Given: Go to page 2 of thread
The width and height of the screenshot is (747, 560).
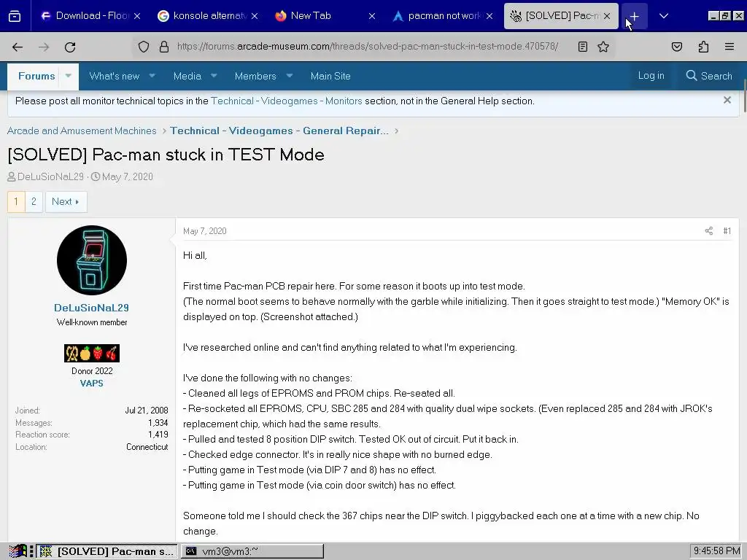Looking at the screenshot, I should click(x=34, y=201).
